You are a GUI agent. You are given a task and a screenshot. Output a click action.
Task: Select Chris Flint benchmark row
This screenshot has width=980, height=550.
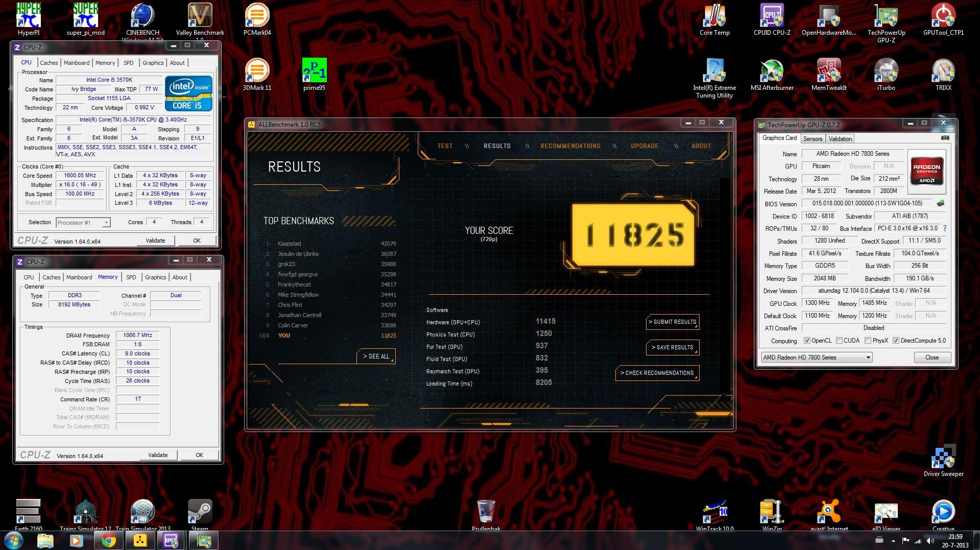pos(331,305)
